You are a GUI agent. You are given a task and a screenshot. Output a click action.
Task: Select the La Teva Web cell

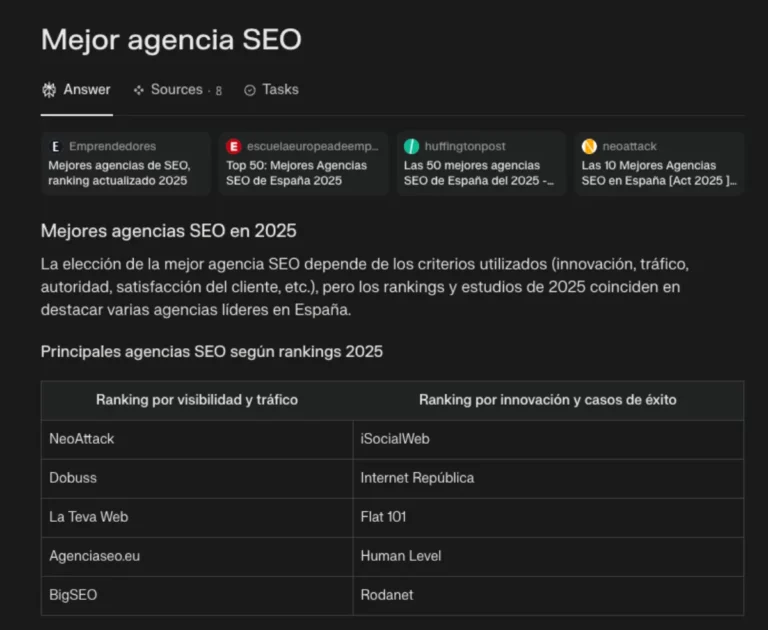pyautogui.click(x=197, y=517)
